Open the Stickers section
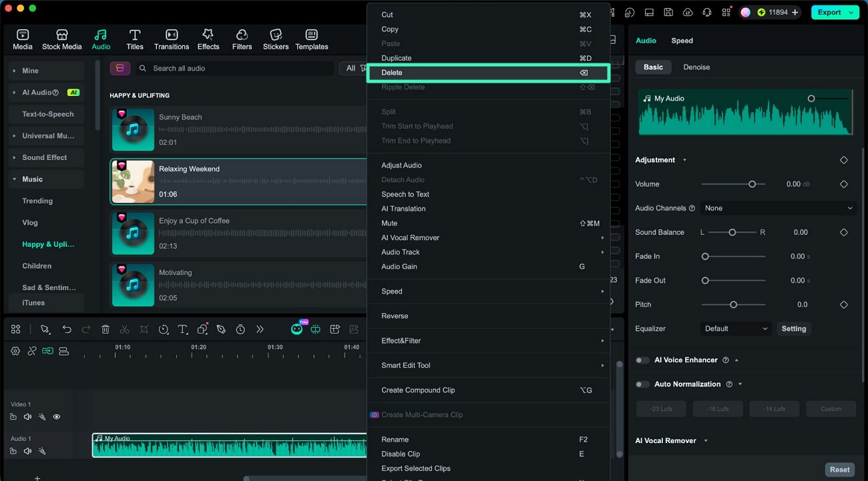Image resolution: width=868 pixels, height=481 pixels. (276, 39)
